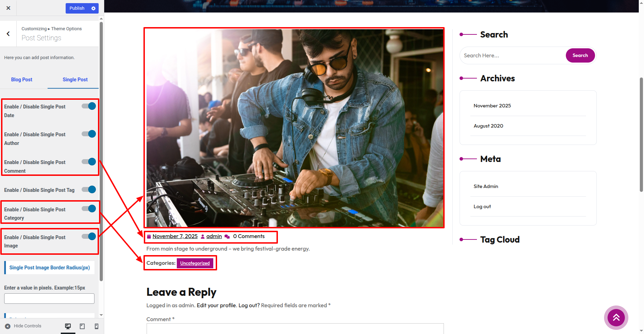This screenshot has width=644, height=334.
Task: Toggle Single Post Date switch
Action: (x=89, y=106)
